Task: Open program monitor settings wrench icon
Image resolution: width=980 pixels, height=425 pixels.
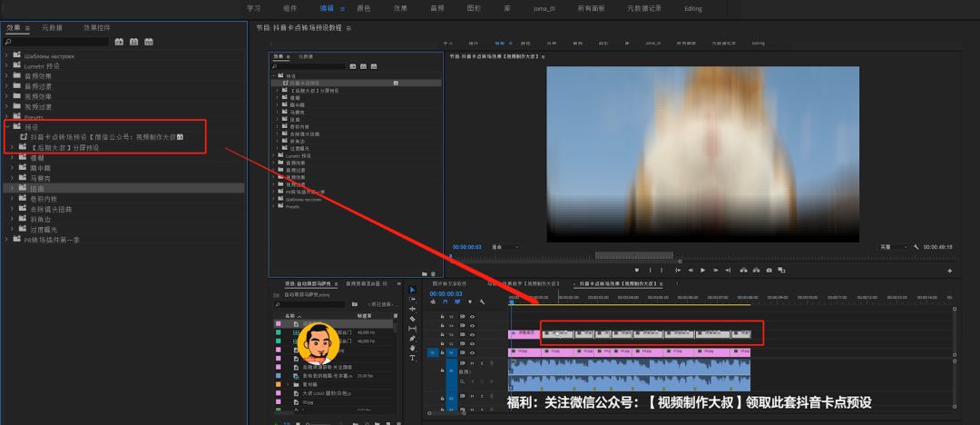Action: coord(916,247)
